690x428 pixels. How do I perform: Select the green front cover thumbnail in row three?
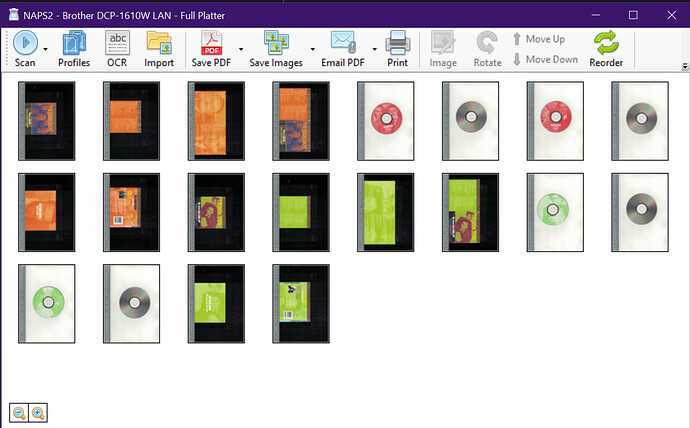coord(216,304)
